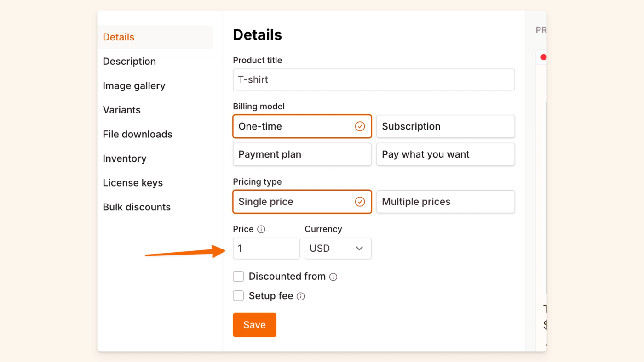Image resolution: width=644 pixels, height=362 pixels.
Task: Choose the Payment plan billing model
Action: tap(302, 154)
